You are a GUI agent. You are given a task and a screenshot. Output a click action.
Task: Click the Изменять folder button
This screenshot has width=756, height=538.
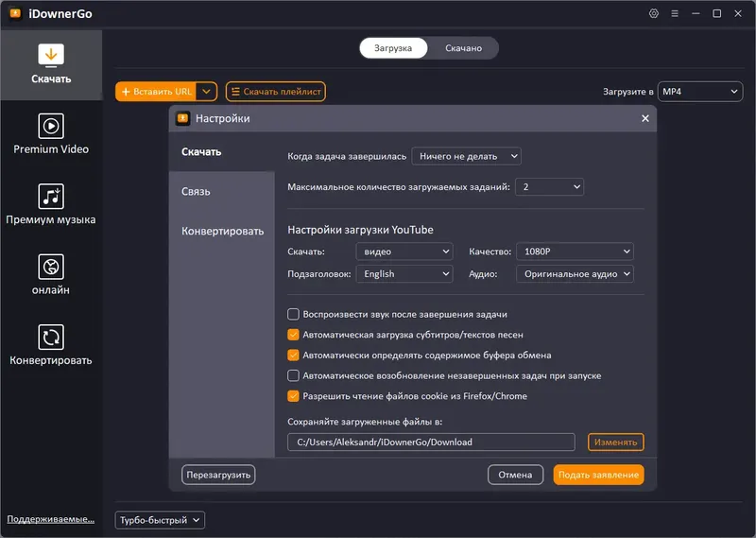(615, 442)
